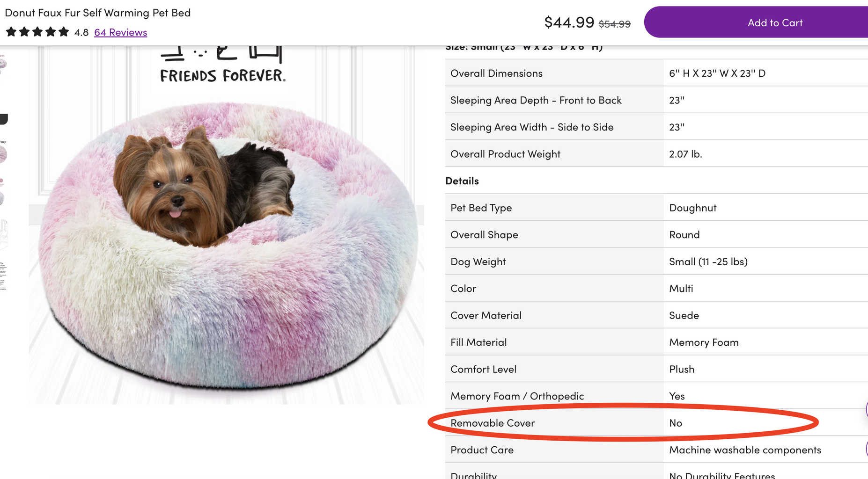Click the Memory Foam fill material value

(x=704, y=342)
